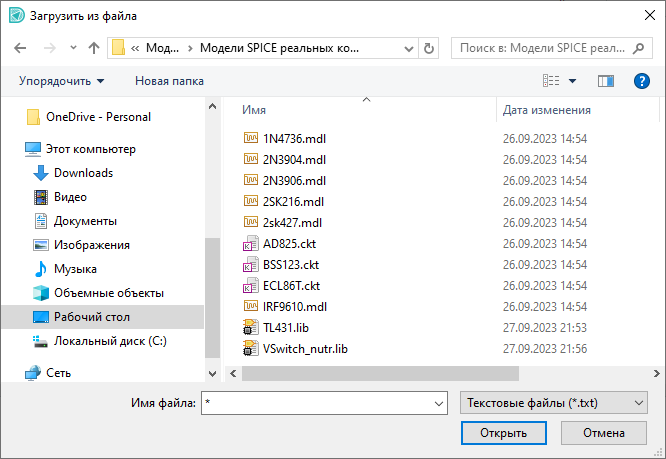Click date 27.09.2023 21:53 cell
This screenshot has width=666, height=459.
pyautogui.click(x=545, y=328)
